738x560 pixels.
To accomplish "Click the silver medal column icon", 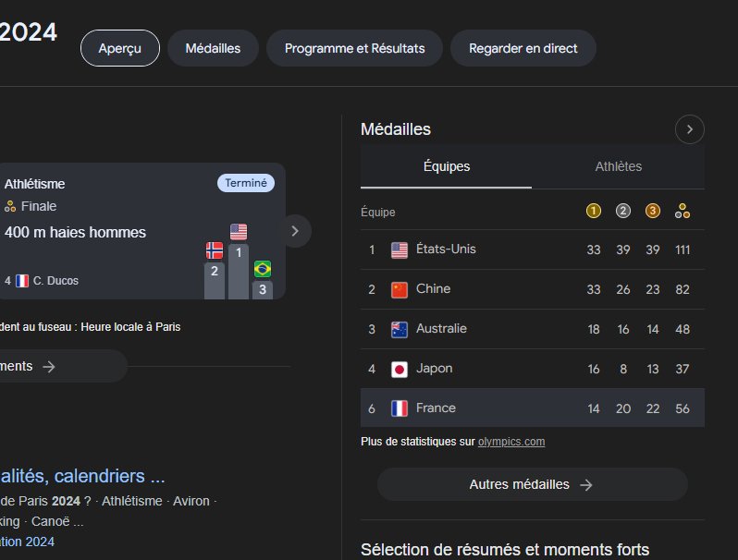I will point(623,211).
